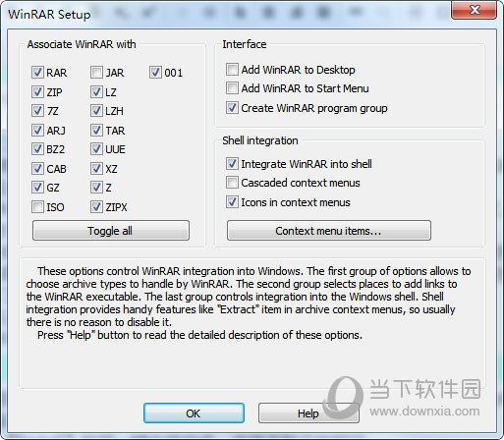Enable the JAR association checkbox
Viewport: 504px width, 440px height.
(96, 73)
